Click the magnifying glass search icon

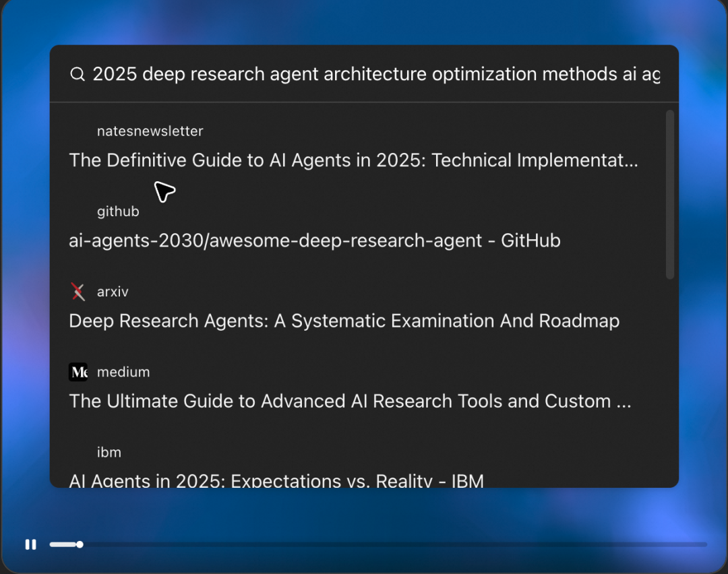coord(78,75)
